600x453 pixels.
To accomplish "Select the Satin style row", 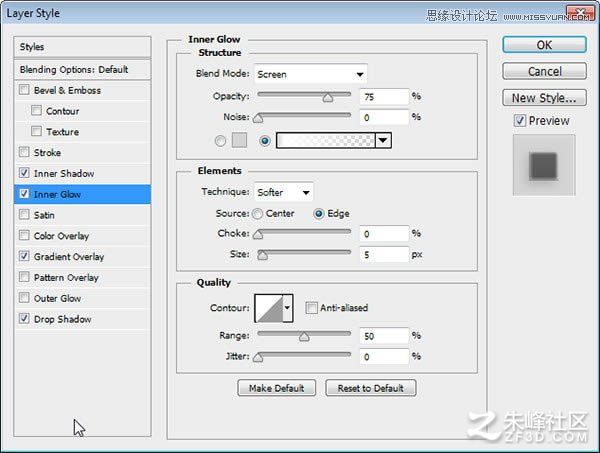I will point(82,215).
